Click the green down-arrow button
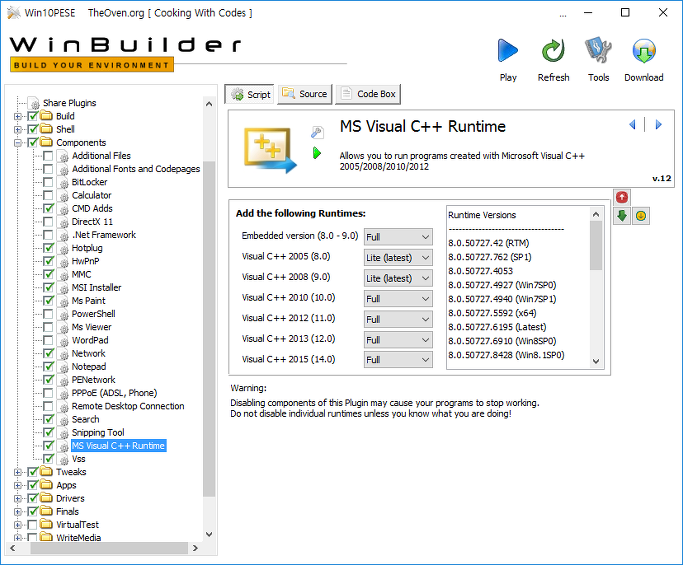The height and width of the screenshot is (565, 683). [x=622, y=216]
